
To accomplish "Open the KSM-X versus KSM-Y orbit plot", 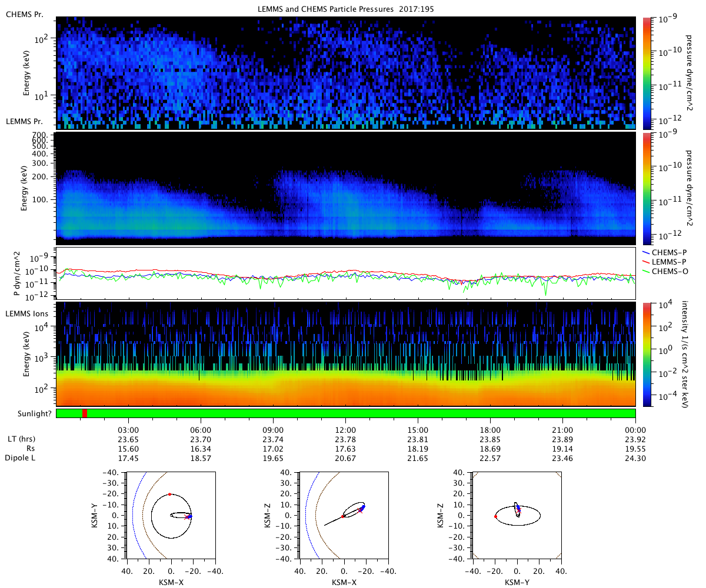I will pyautogui.click(x=171, y=515).
